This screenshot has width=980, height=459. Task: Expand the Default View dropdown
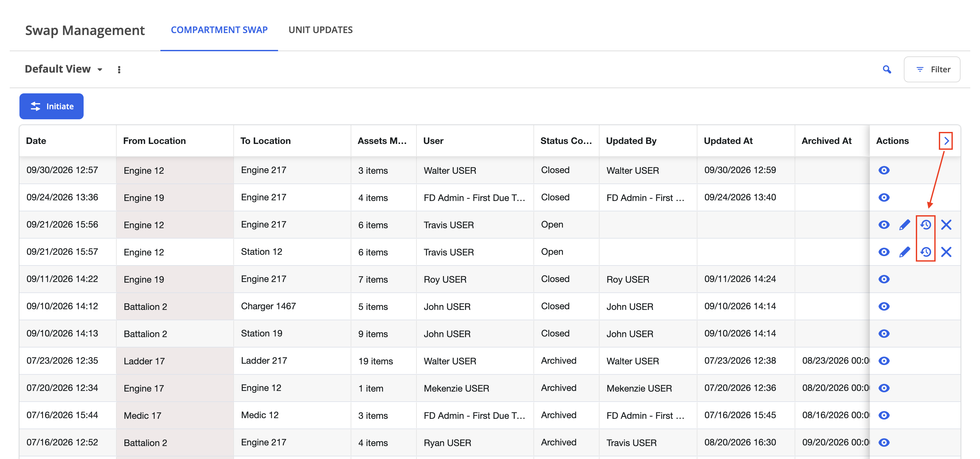click(64, 69)
